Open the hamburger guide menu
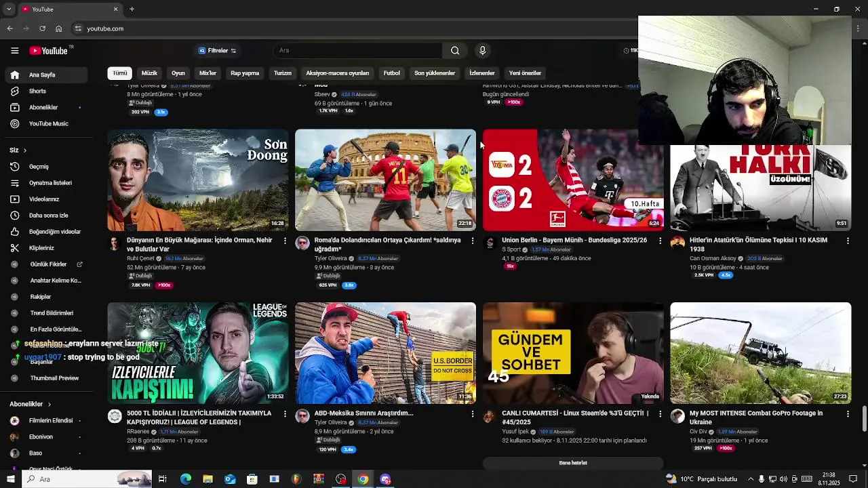 click(14, 51)
